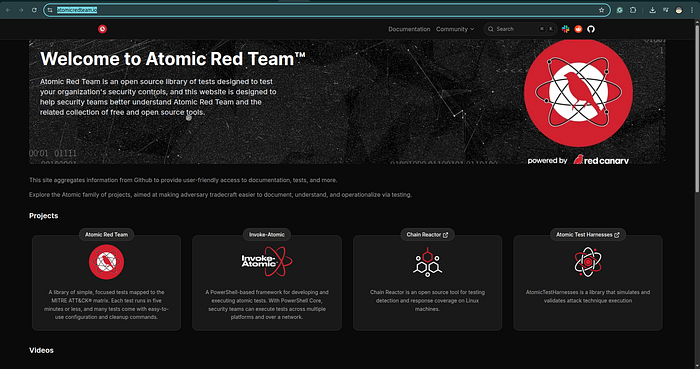The image size is (700, 369).
Task: Click the browser forward arrow
Action: coord(21,10)
